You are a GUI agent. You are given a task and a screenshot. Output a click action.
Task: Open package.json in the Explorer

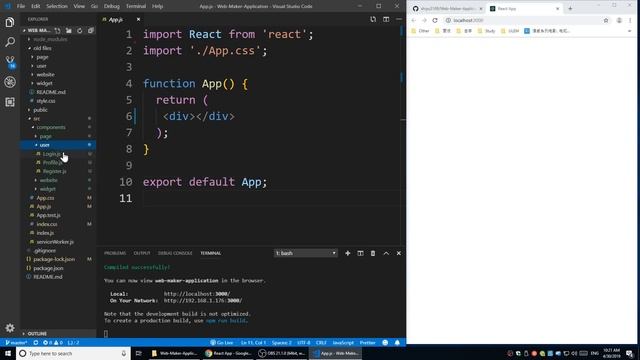(48, 268)
